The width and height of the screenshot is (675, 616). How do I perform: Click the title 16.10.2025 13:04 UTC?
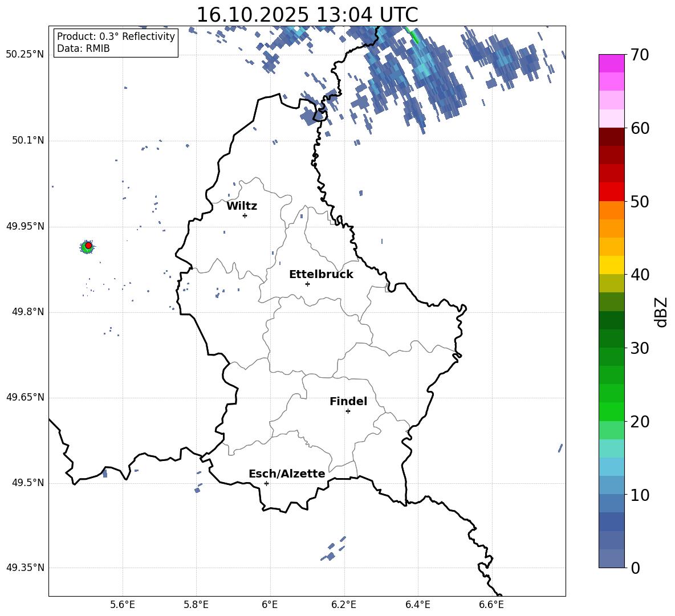pyautogui.click(x=307, y=15)
